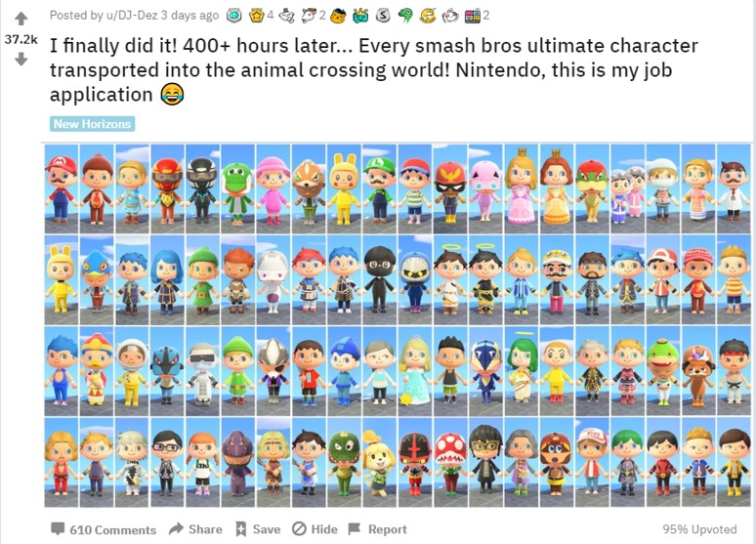Image resolution: width=756 pixels, height=544 pixels.
Task: Downvote the post with the down arrow
Action: coord(21,60)
